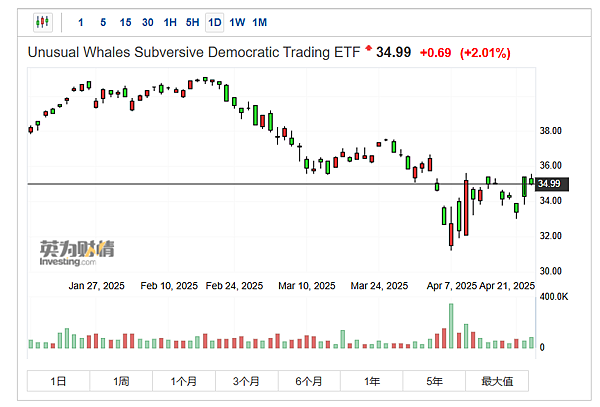Screen dimensions: 600x407
Task: Choose the 1D daily interval
Action: click(215, 23)
